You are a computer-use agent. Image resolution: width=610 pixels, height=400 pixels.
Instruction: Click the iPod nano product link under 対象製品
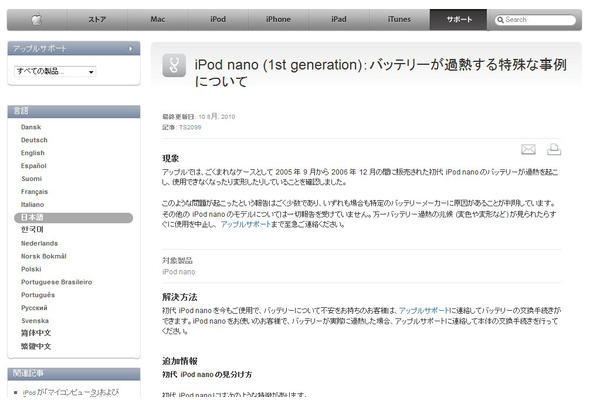click(179, 272)
